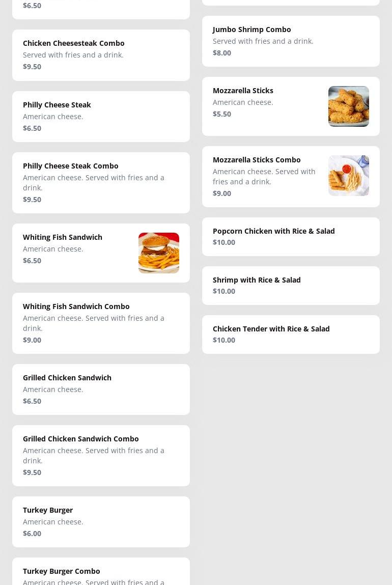Order Popcorn Chicken with Rice & Salad

(274, 231)
